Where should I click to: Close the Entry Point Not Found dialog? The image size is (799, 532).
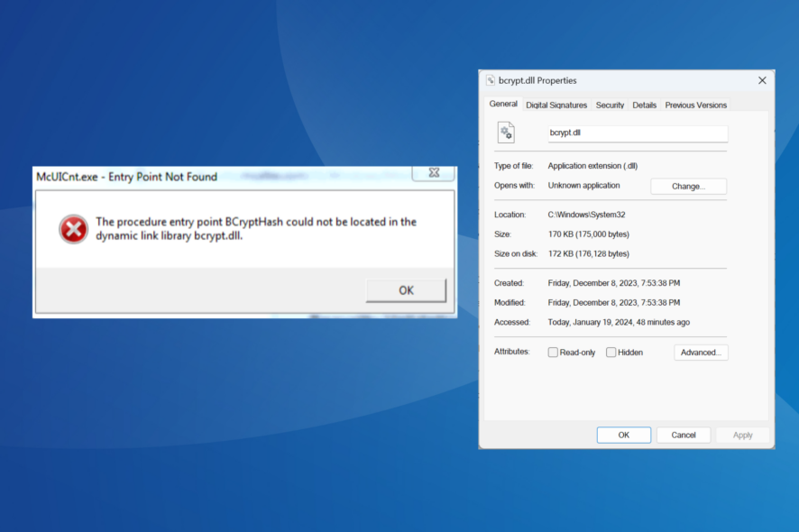click(434, 173)
